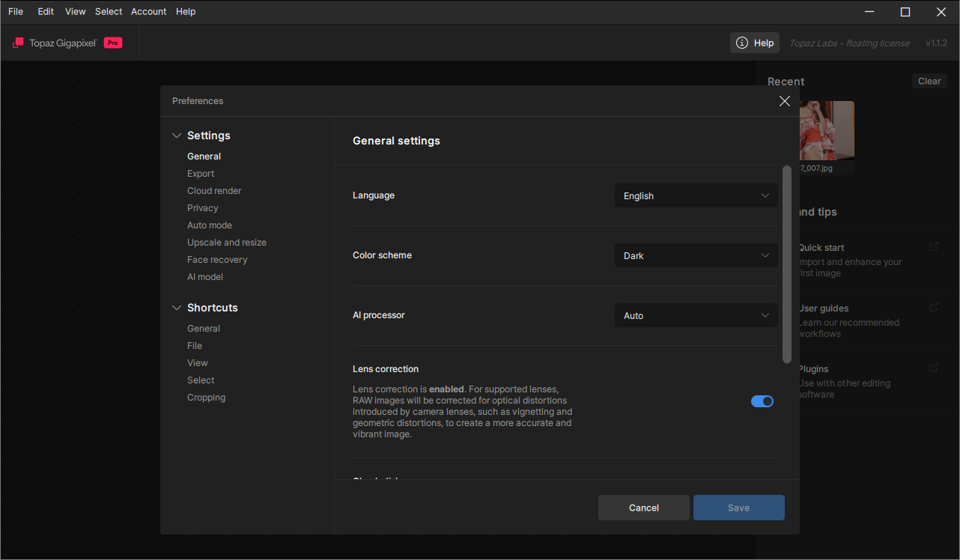The width and height of the screenshot is (960, 560).
Task: Open User guides external link icon
Action: click(x=934, y=307)
